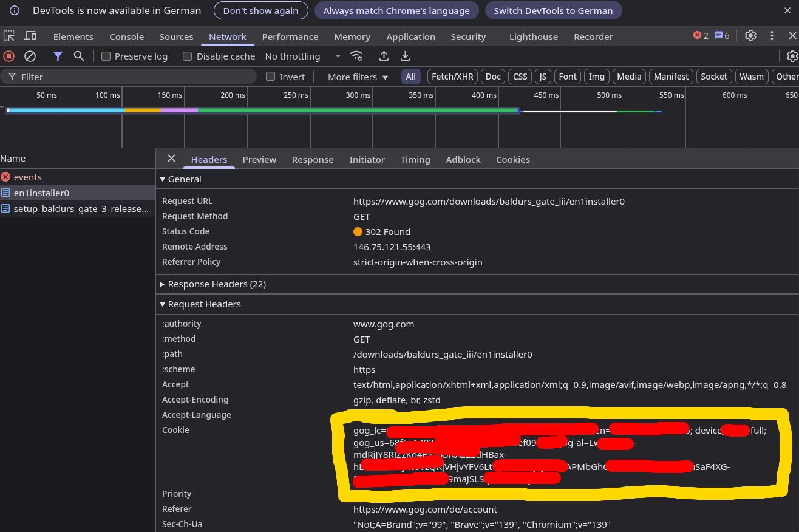Enable the Preserve log checkbox
Image resolution: width=799 pixels, height=532 pixels.
point(106,56)
